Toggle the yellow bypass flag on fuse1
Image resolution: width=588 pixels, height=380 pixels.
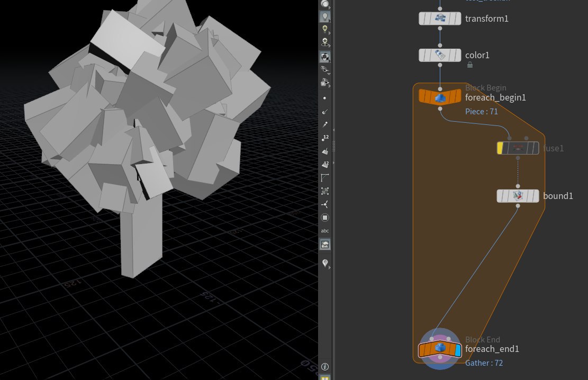500,148
